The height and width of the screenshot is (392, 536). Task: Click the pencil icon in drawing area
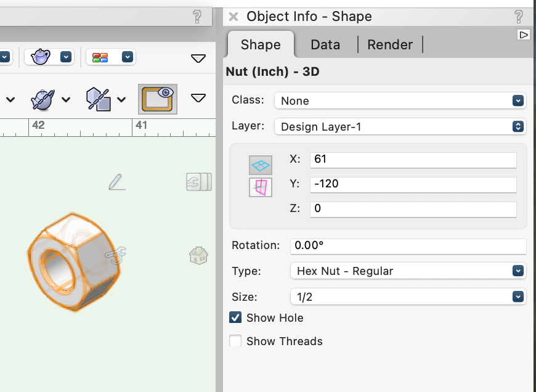[x=117, y=182]
